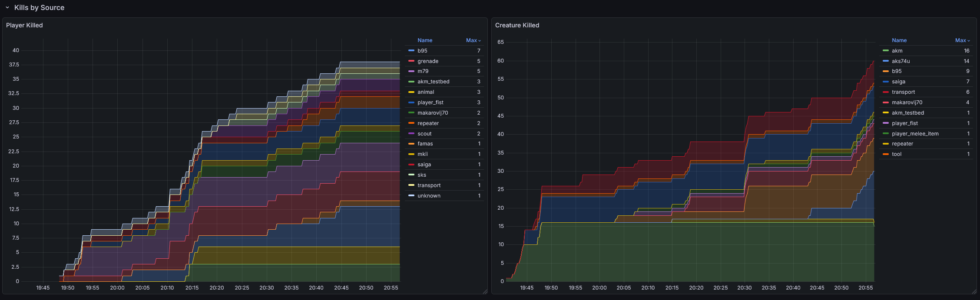Click the mkii series color swatch

click(x=411, y=154)
